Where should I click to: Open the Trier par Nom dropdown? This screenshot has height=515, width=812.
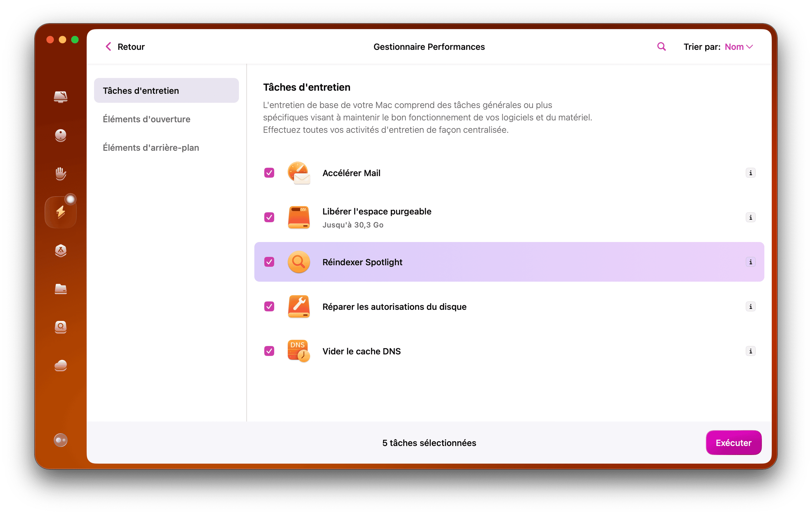pos(738,46)
